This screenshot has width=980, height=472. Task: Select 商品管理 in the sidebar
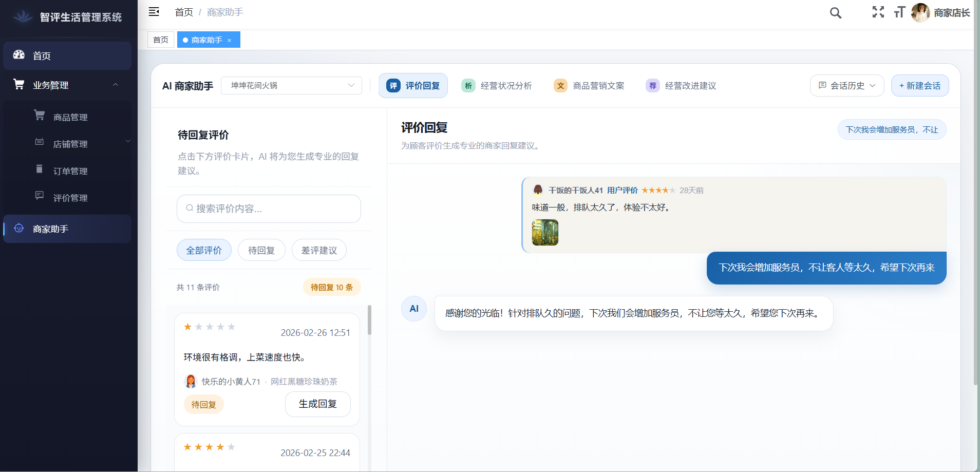click(69, 117)
